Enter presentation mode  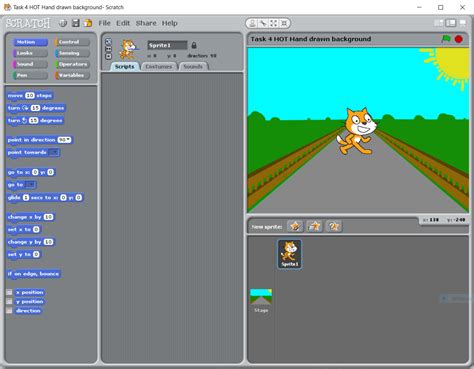coord(463,23)
